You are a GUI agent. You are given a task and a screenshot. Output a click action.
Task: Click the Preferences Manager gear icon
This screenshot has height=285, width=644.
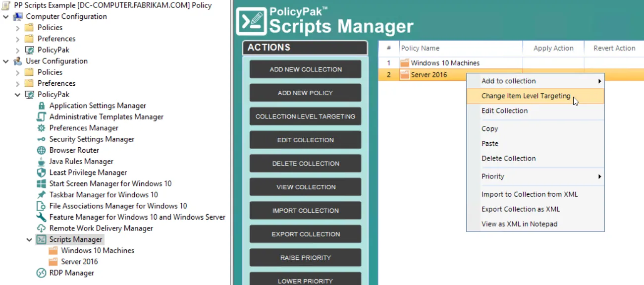(x=42, y=128)
